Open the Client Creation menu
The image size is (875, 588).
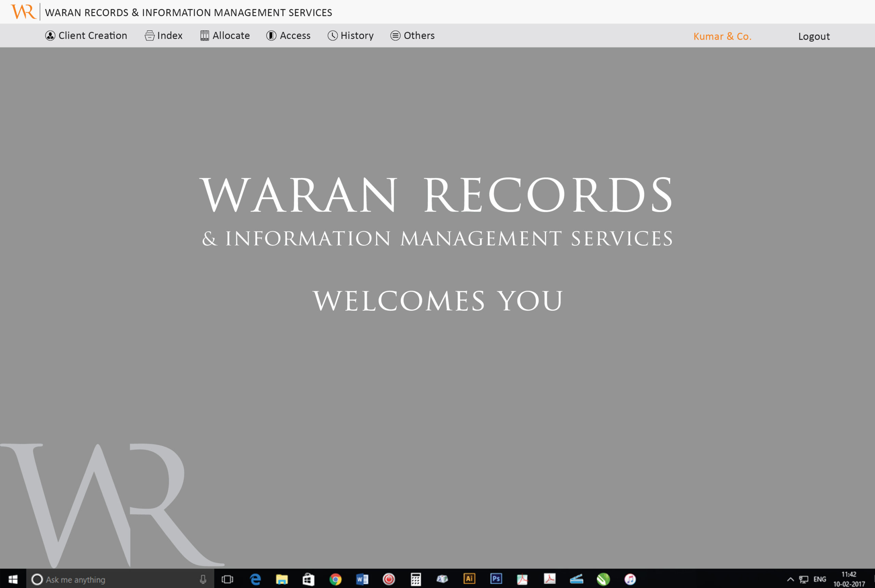coord(86,36)
